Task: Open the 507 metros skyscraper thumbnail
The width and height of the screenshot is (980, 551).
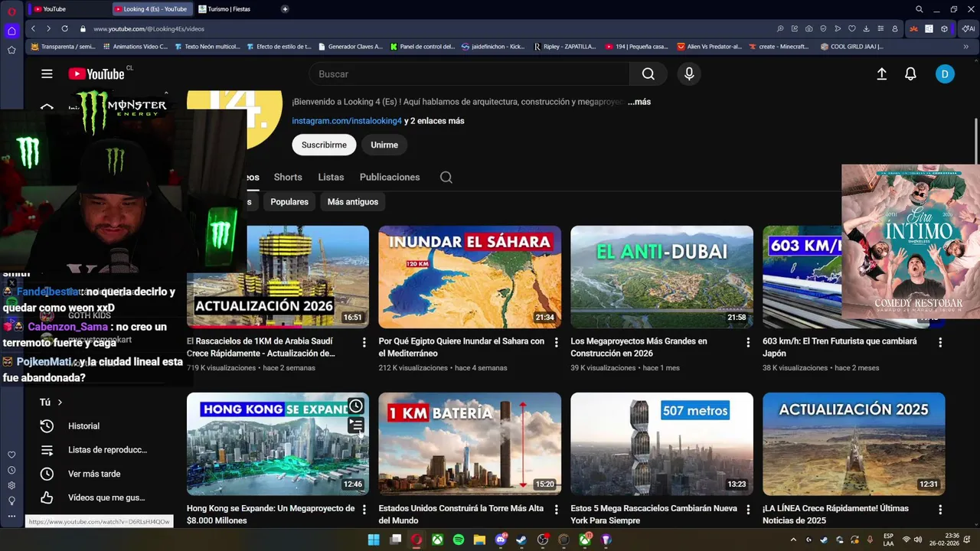Action: click(661, 444)
